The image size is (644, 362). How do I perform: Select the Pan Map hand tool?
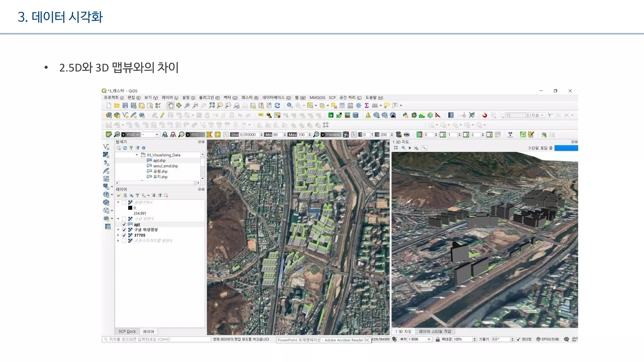pyautogui.click(x=170, y=105)
